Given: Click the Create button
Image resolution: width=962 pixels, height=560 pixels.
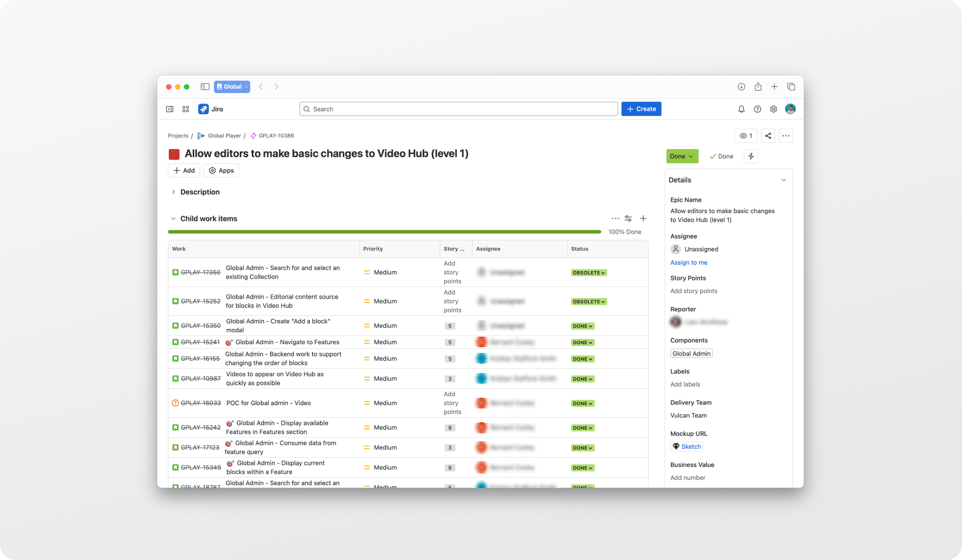Looking at the screenshot, I should [x=641, y=109].
